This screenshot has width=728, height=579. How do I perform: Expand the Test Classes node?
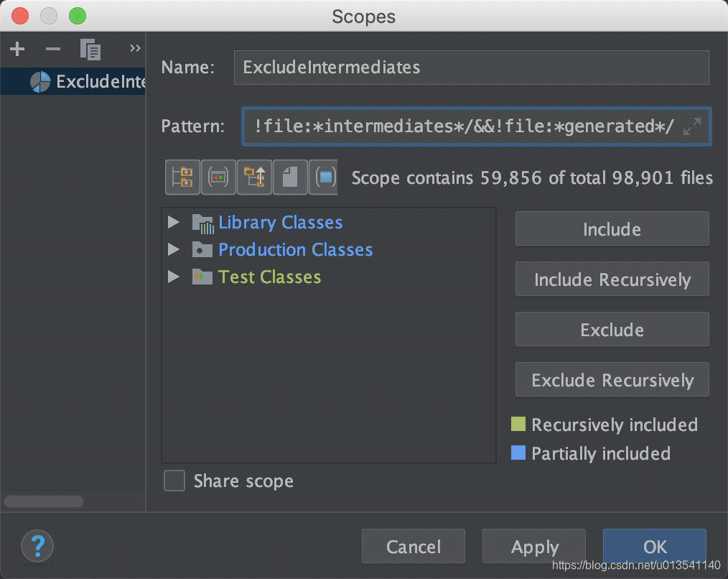[173, 277]
